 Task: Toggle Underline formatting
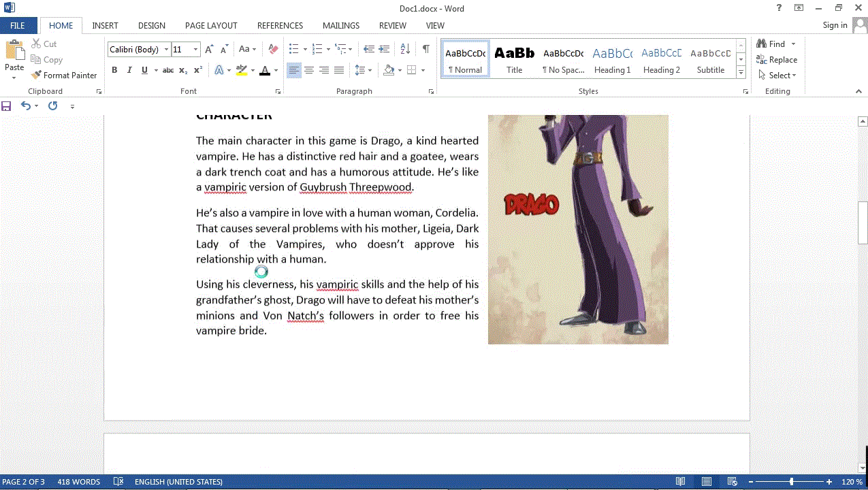(x=144, y=70)
